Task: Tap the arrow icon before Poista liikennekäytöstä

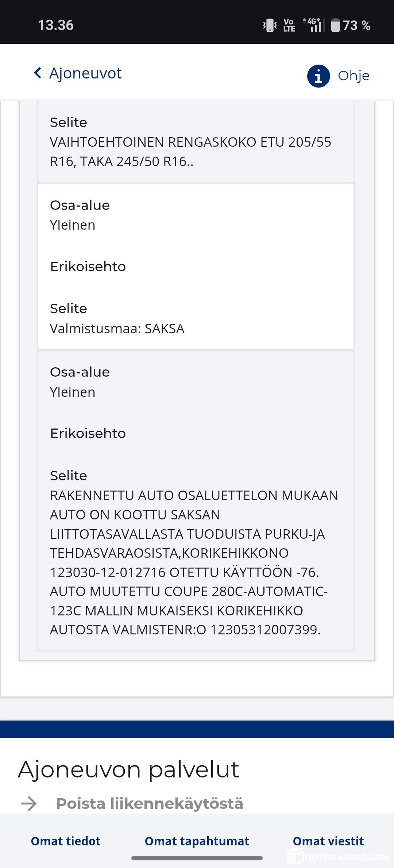Action: (x=29, y=803)
